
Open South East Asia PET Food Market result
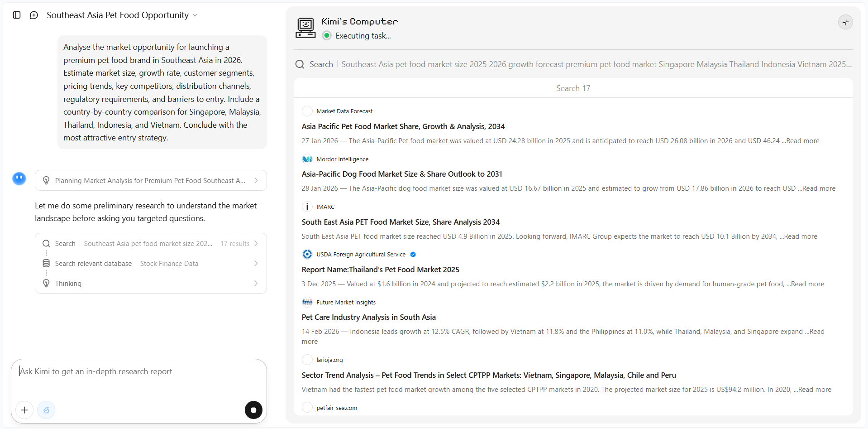point(401,222)
